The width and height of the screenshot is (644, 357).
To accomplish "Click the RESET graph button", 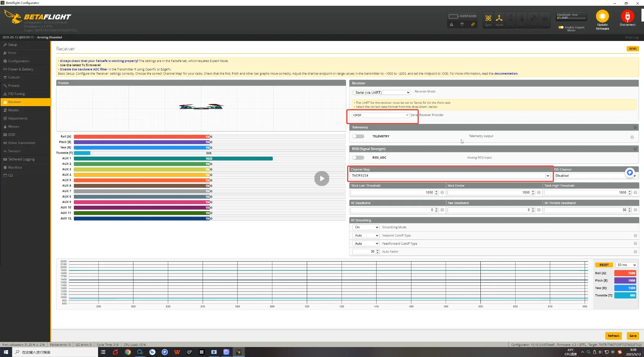I will [x=604, y=265].
